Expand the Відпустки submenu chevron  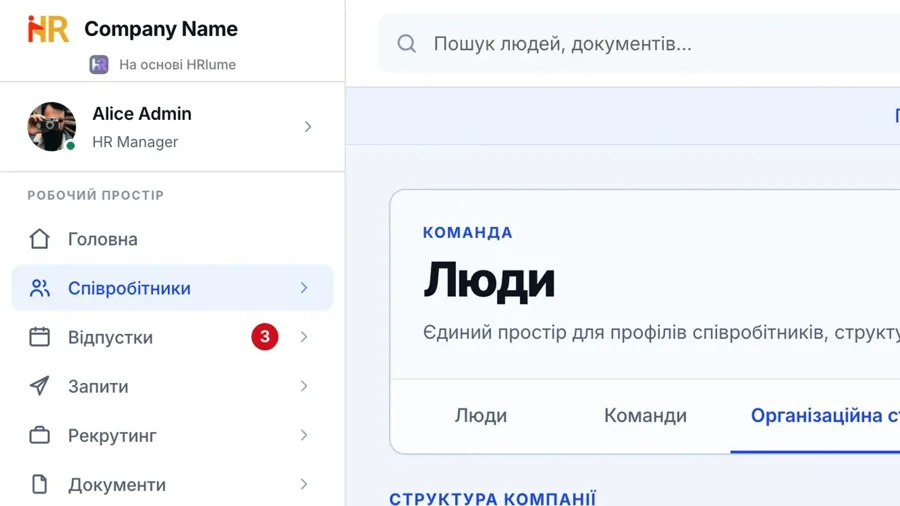pyautogui.click(x=304, y=337)
